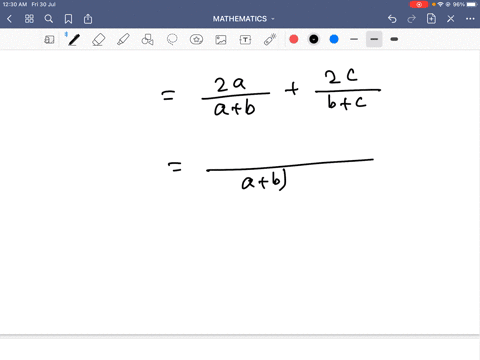Viewport: 480px width, 360px height.
Task: Add a new page
Action: click(x=431, y=19)
